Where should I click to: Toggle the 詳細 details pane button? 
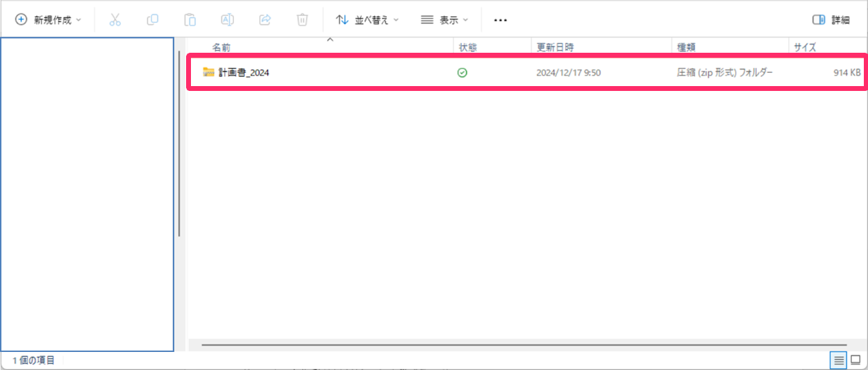[x=831, y=20]
